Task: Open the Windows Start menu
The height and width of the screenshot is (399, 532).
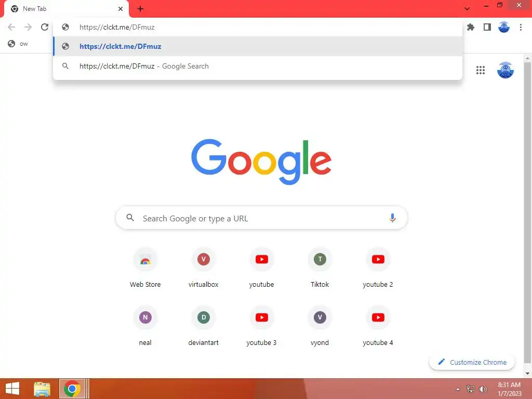Action: tap(12, 389)
